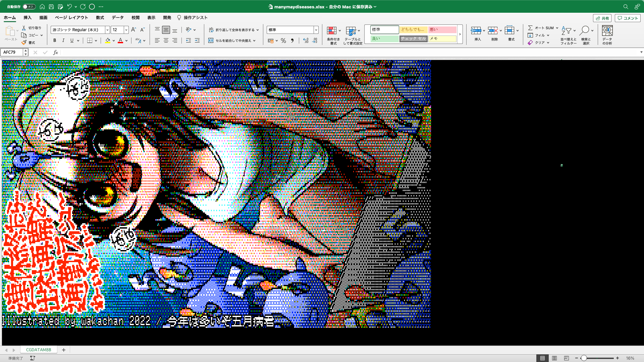Align text right

pos(175,41)
